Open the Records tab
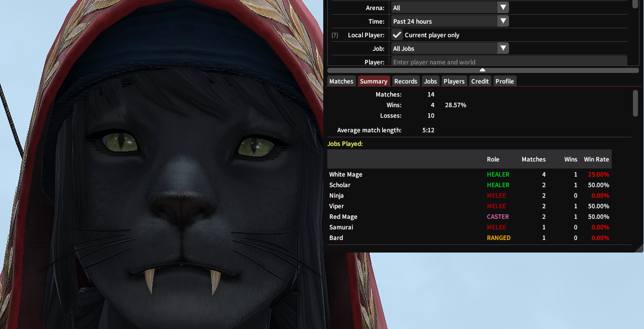 [406, 81]
